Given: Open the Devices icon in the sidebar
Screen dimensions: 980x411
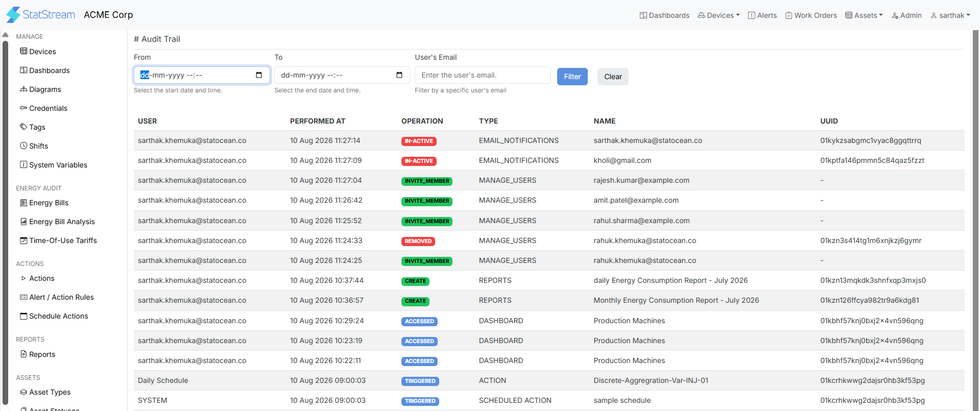Looking at the screenshot, I should (x=23, y=51).
